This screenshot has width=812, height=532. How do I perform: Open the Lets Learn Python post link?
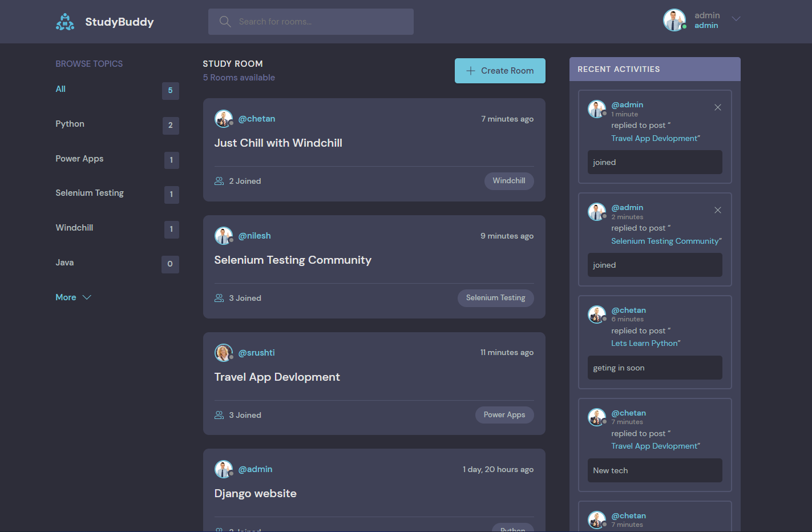pyautogui.click(x=644, y=343)
